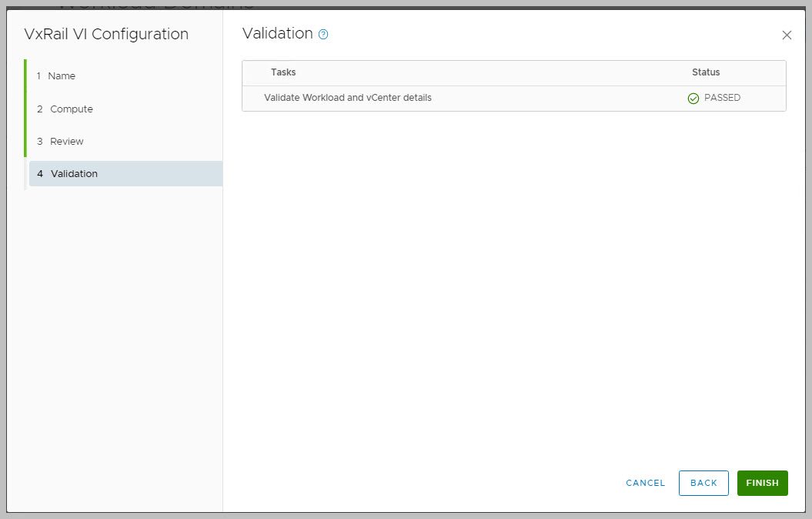Go back using the BACK button
This screenshot has width=812, height=519.
[x=703, y=483]
